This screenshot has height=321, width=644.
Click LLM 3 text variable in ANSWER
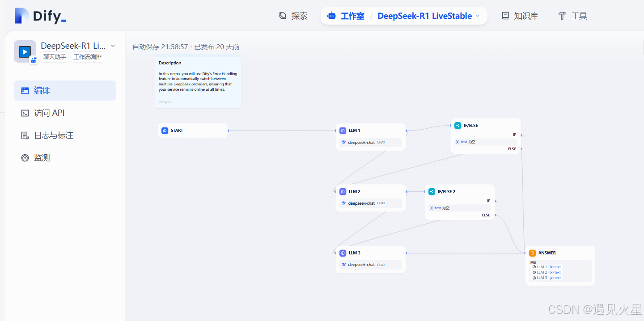pyautogui.click(x=547, y=278)
